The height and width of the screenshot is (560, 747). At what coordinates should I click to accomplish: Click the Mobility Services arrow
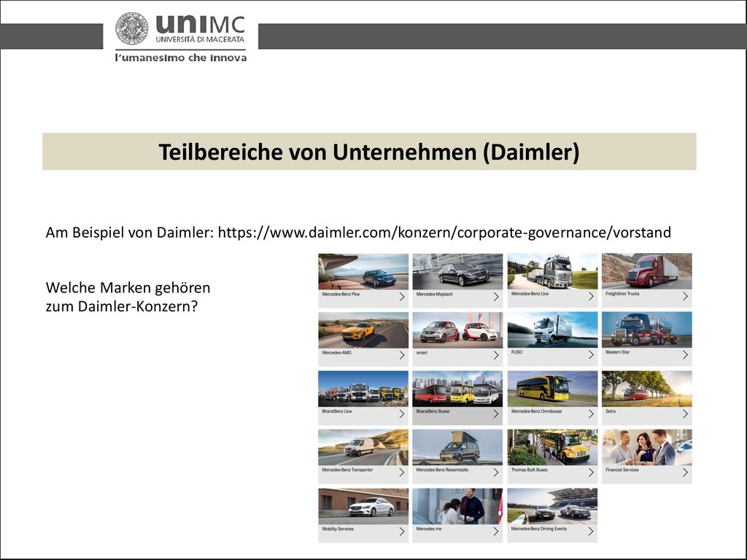tap(402, 532)
